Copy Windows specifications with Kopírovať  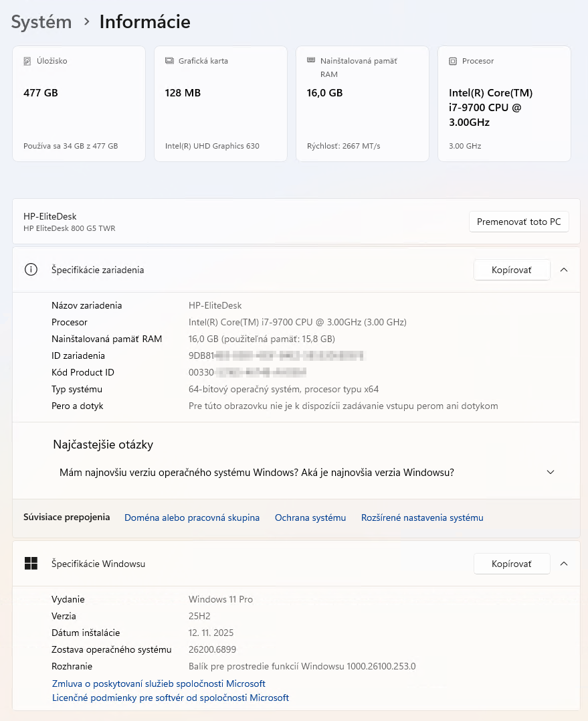click(x=512, y=564)
